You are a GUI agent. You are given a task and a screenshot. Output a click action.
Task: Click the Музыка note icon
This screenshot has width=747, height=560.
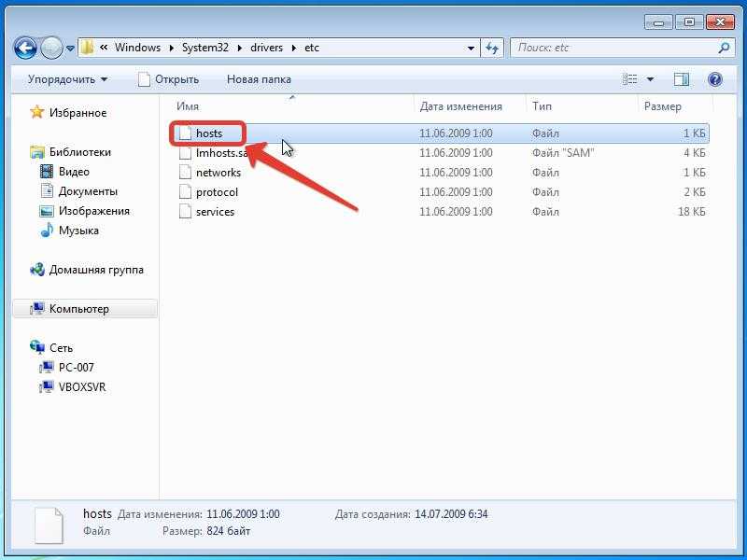[47, 231]
